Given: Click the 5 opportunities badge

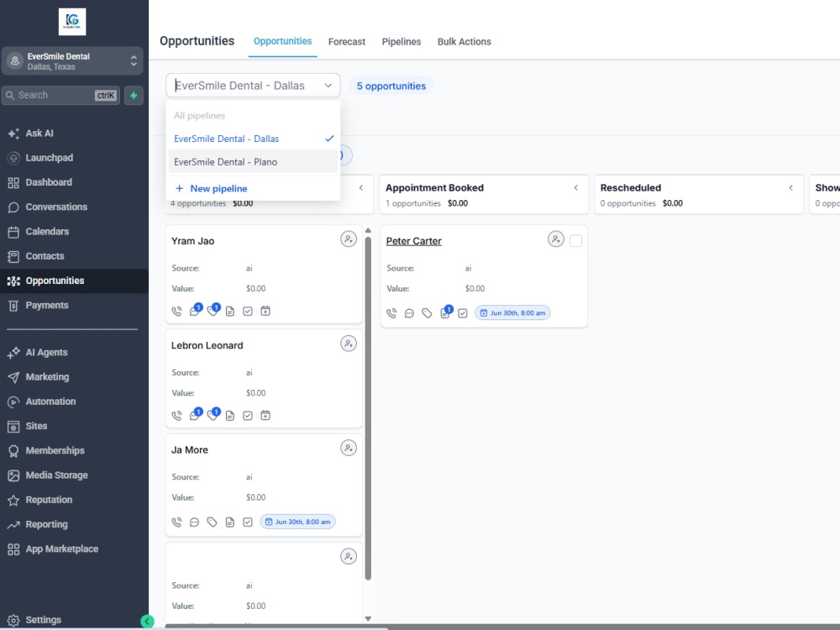Looking at the screenshot, I should (391, 87).
